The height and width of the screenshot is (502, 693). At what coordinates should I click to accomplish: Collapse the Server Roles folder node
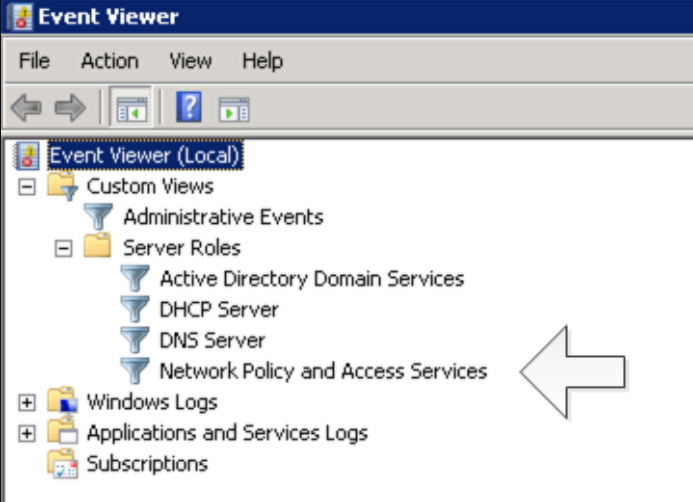63,248
